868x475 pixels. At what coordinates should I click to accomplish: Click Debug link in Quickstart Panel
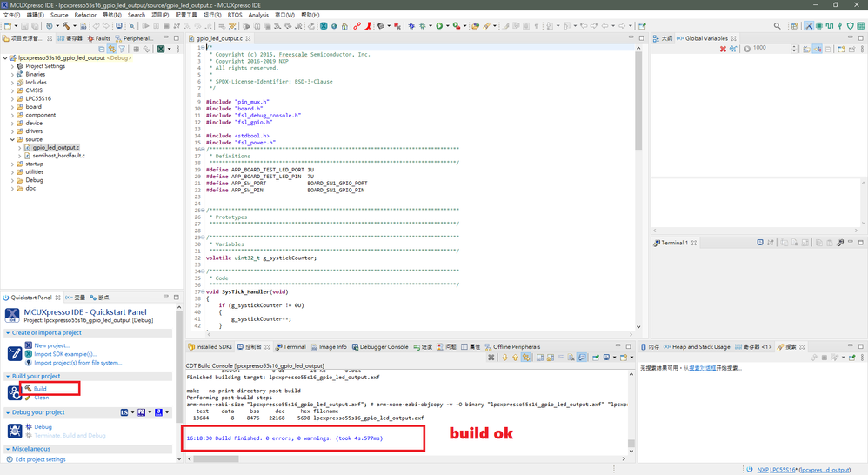pos(43,427)
